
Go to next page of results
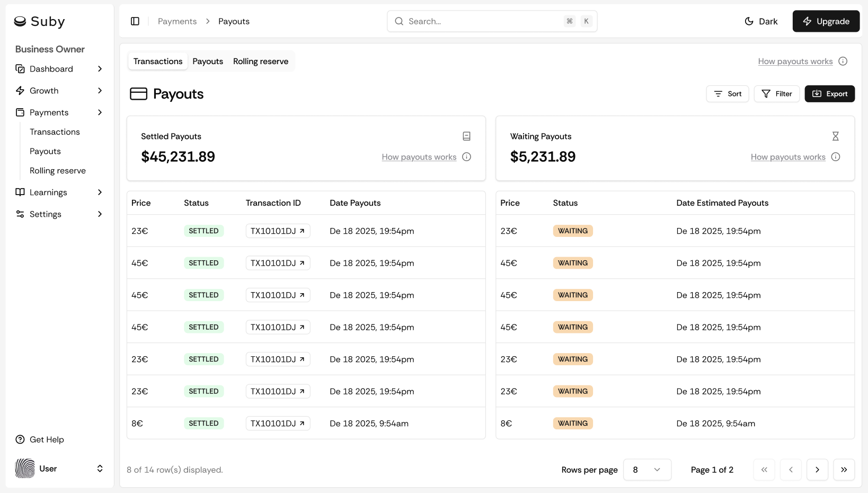pos(817,470)
